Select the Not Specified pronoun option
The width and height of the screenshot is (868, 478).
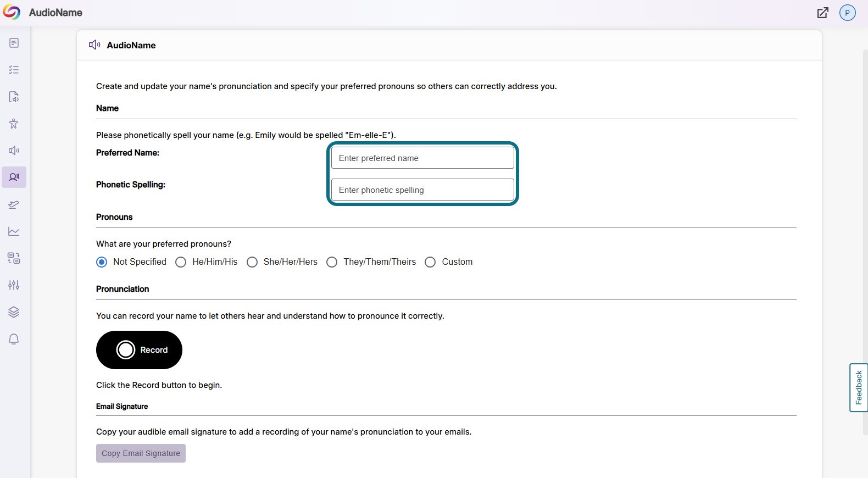coord(102,262)
